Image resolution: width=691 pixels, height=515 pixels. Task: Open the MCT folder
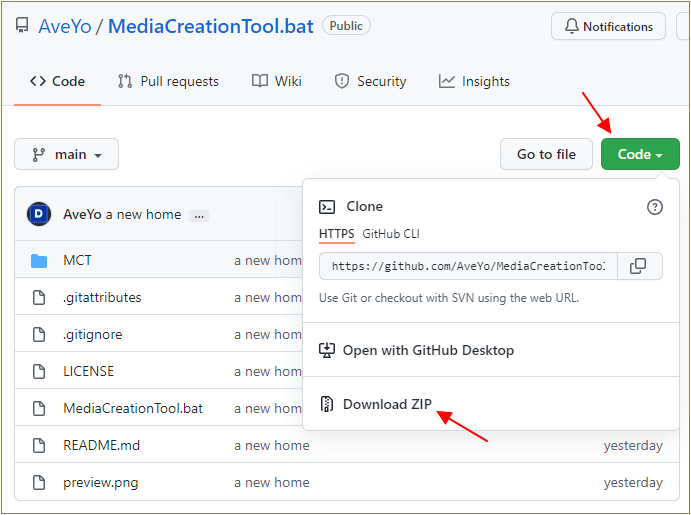pyautogui.click(x=77, y=260)
